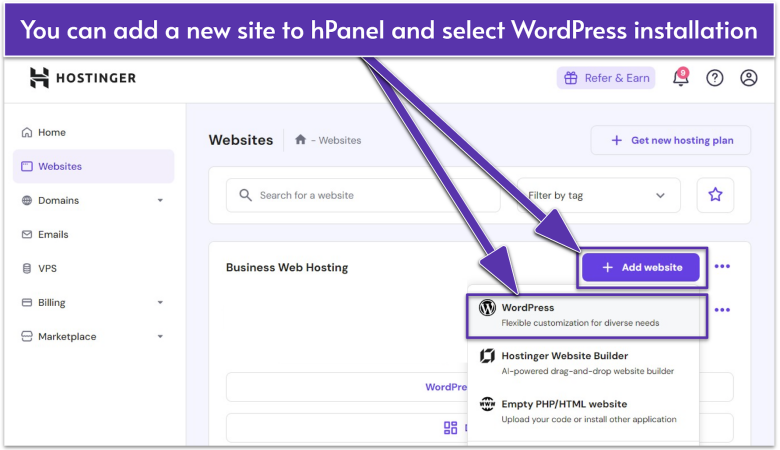Click the search magnifier icon
The width and height of the screenshot is (780, 450).
click(x=245, y=195)
